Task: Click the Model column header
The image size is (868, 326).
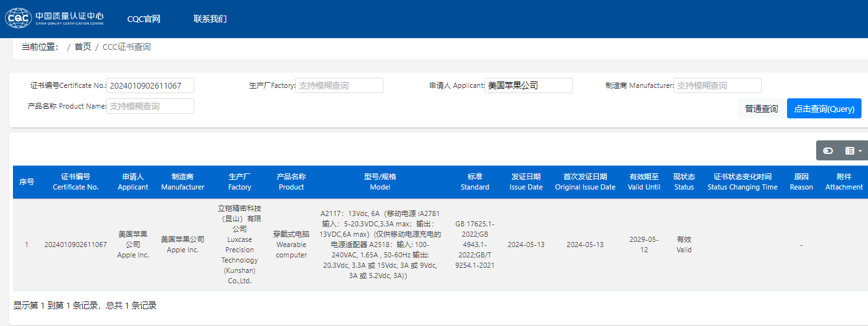Action: click(x=380, y=182)
